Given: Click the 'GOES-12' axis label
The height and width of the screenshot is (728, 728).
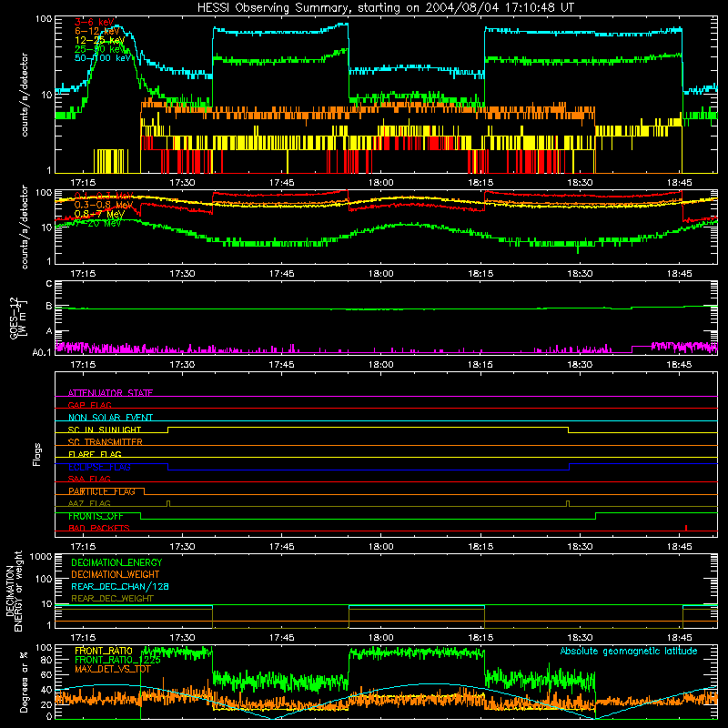Looking at the screenshot, I should (15, 317).
